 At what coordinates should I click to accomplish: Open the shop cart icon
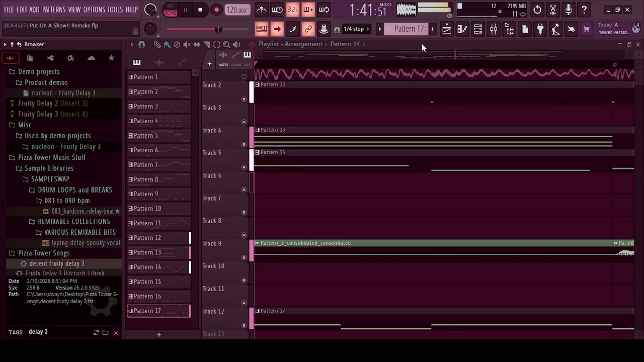(x=586, y=29)
